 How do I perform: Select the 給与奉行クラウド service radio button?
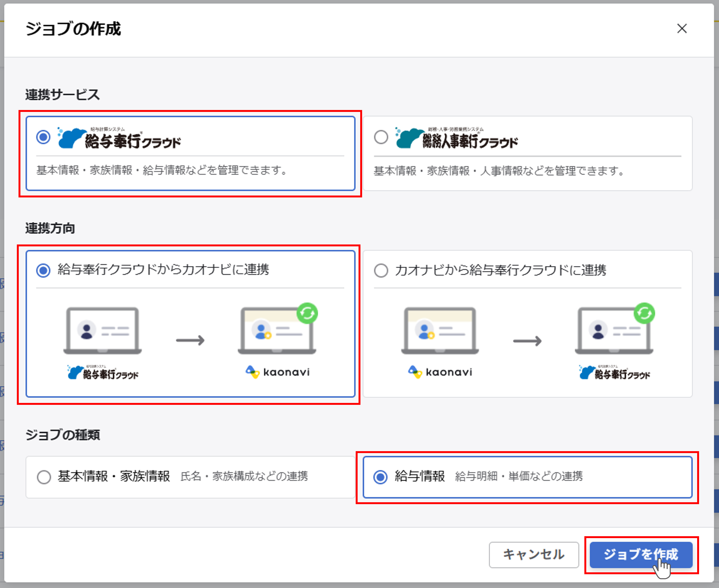coord(43,137)
